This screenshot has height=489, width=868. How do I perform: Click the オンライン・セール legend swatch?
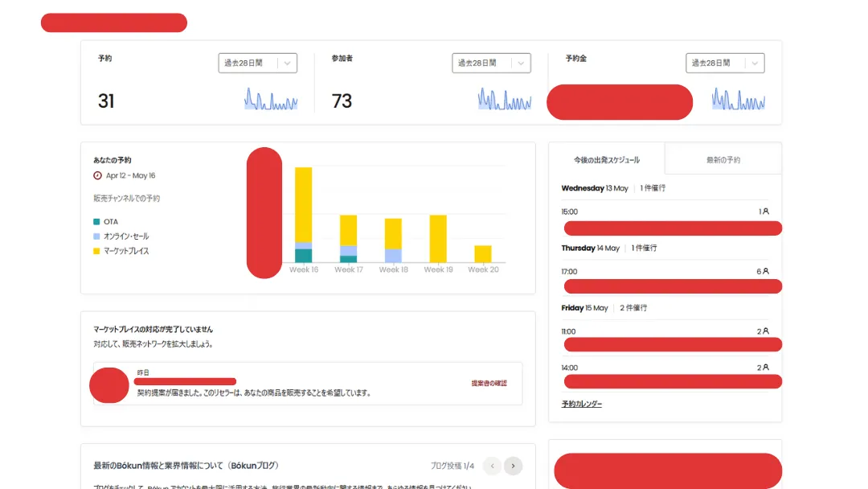tap(96, 236)
